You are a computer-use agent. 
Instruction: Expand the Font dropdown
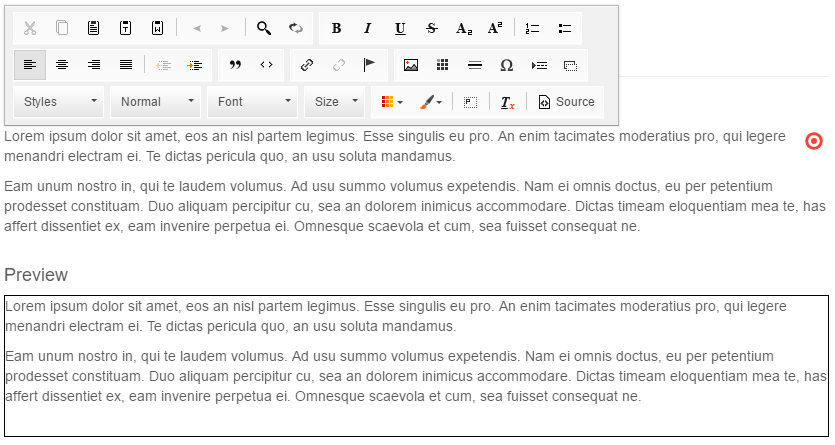tap(253, 102)
